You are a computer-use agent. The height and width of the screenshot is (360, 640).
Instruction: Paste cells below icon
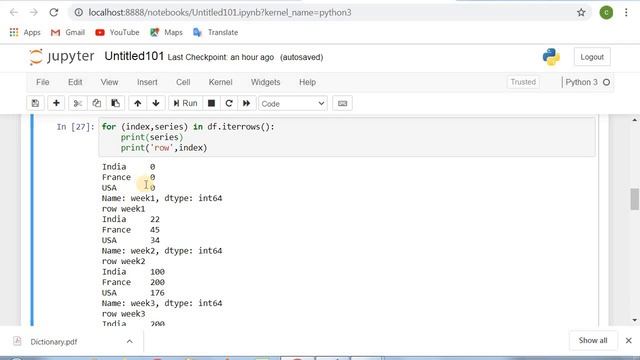116,103
